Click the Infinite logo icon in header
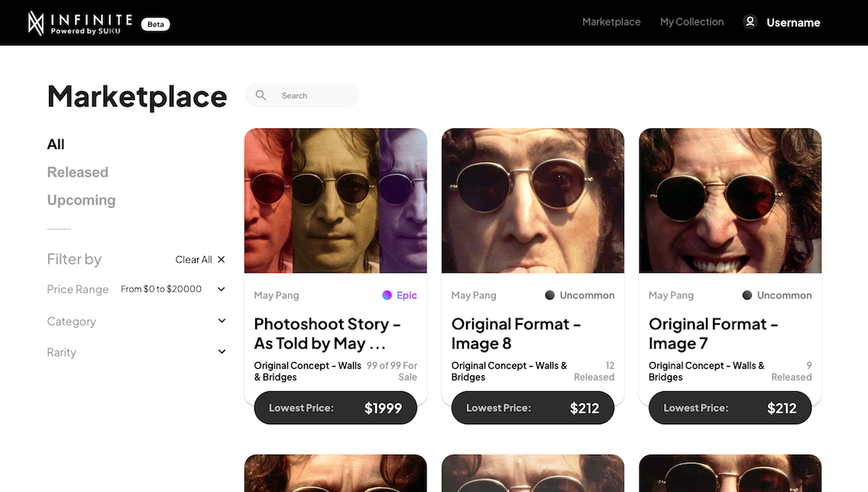Image resolution: width=868 pixels, height=492 pixels. 36,23
